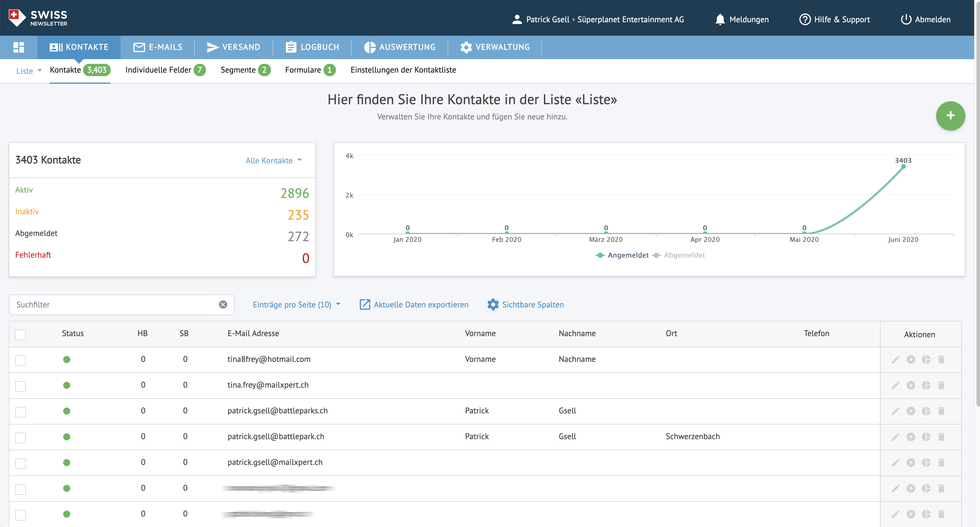Screen dimensions: 980x527
Task: Expand the Alle Kontakte filter dropdown
Action: coord(274,161)
